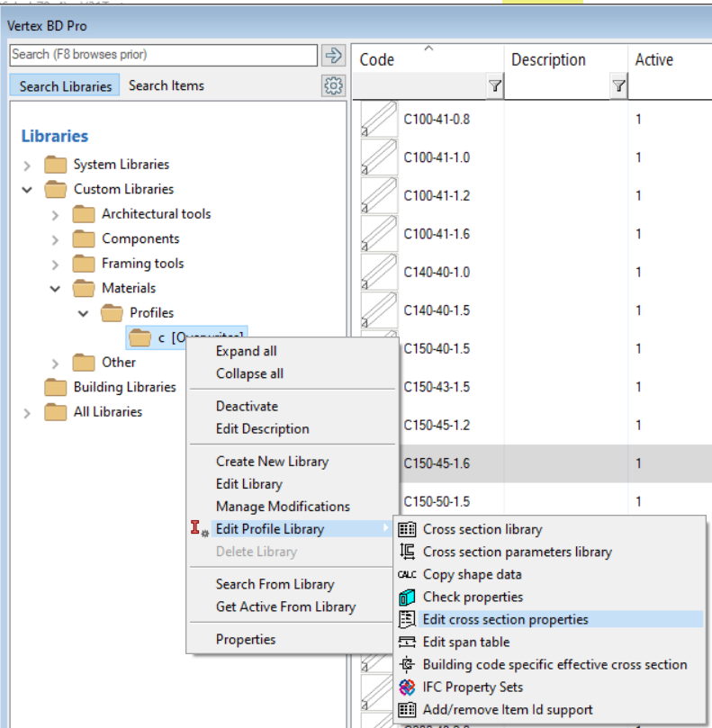Click thumbnail of profile C100-41-0.8
Viewport: 712px width, 728px height.
click(x=379, y=120)
